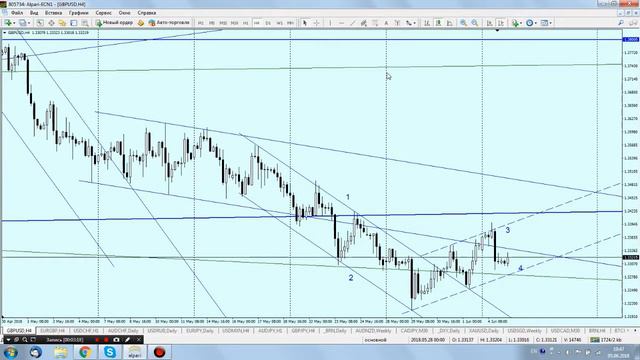Click the recorder bar camera icon
Screen dimensions: 640x360
pos(116,340)
